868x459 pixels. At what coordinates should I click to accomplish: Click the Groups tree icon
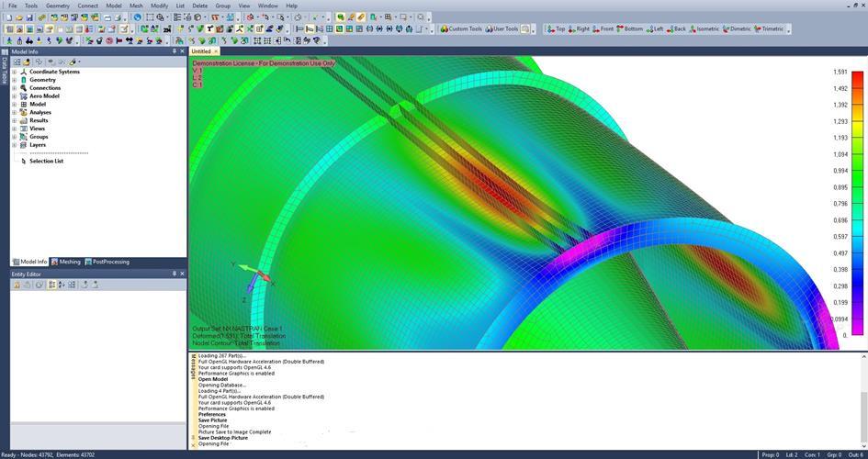[24, 137]
